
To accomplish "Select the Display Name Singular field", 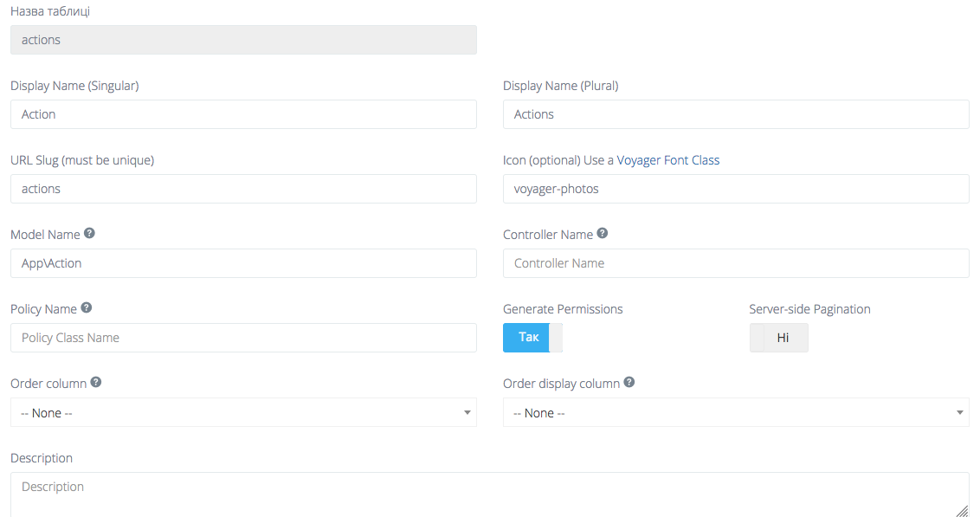I will (243, 113).
